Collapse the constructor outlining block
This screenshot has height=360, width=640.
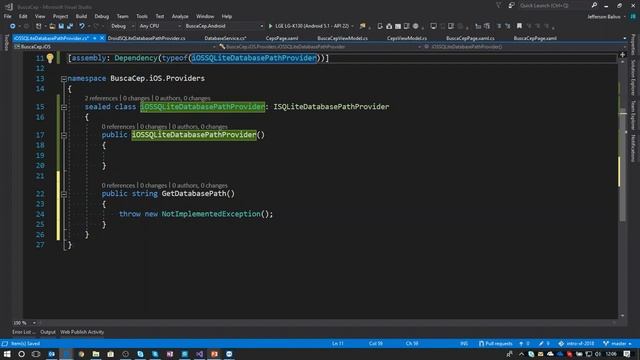pos(64,135)
